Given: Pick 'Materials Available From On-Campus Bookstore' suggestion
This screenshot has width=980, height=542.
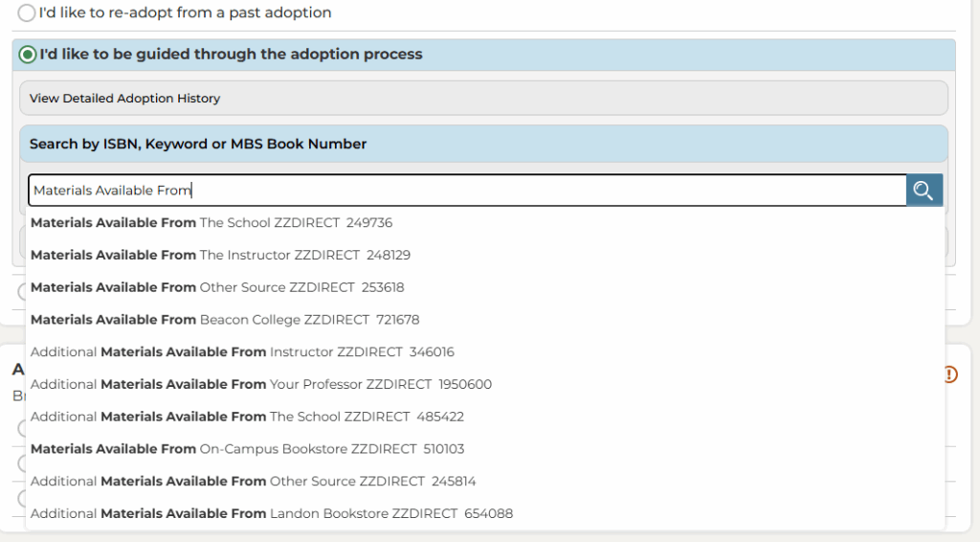Looking at the screenshot, I should tap(248, 449).
